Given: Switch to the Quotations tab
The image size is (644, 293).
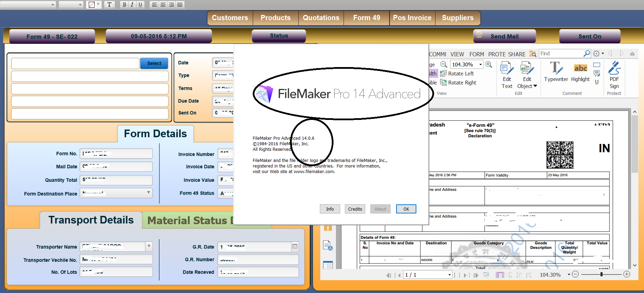Looking at the screenshot, I should pos(321,18).
